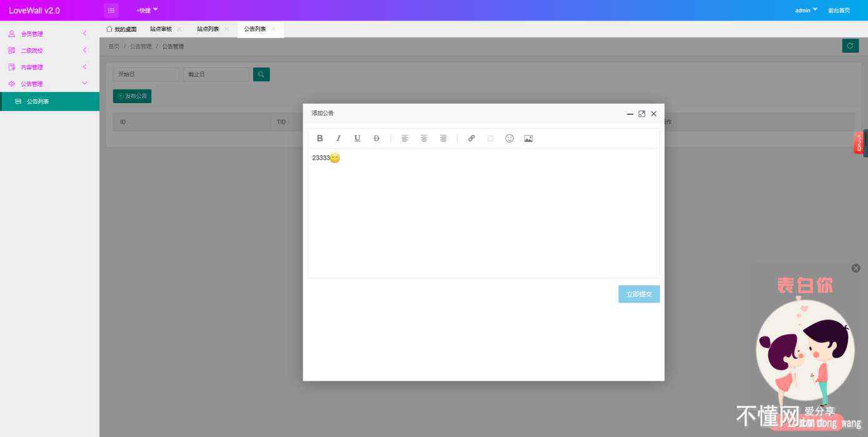Click the 内容管理 sidebar icon
This screenshot has height=437, width=868.
(11, 67)
